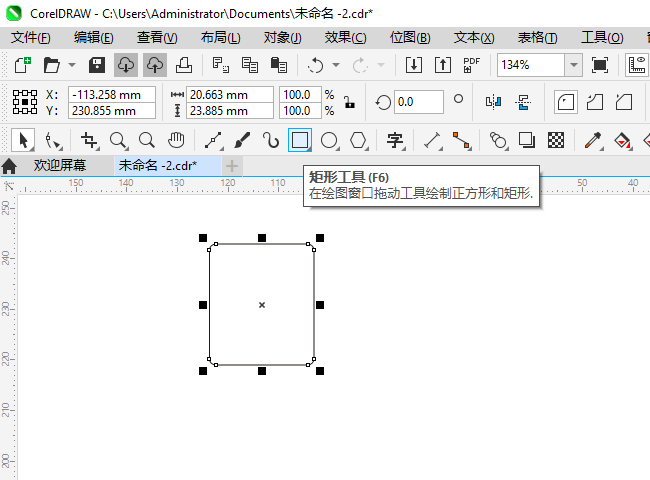Select the Pan hand tool
This screenshot has height=480, width=650.
[176, 141]
